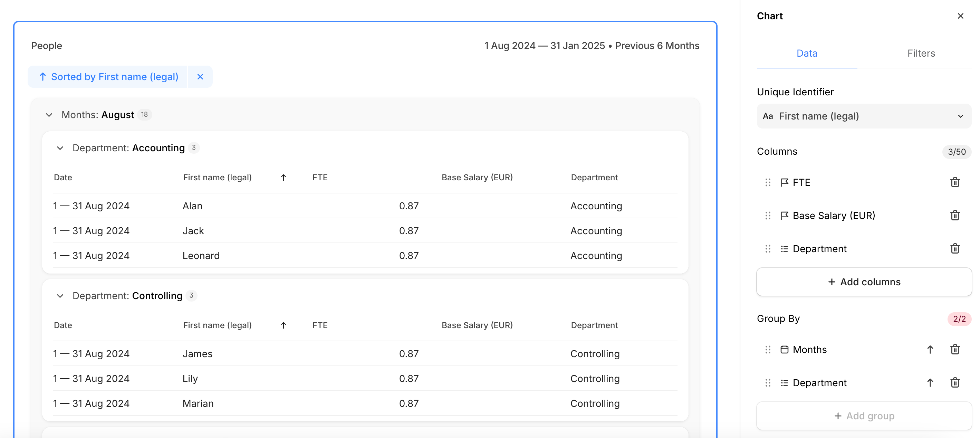Click the date range Previous 6 Months
The width and height of the screenshot is (980, 438).
592,46
